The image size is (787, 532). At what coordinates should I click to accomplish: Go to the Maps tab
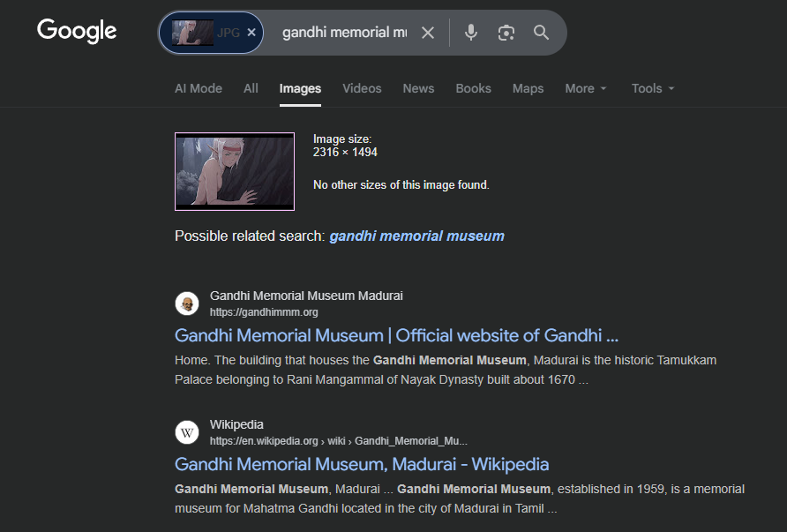point(528,88)
